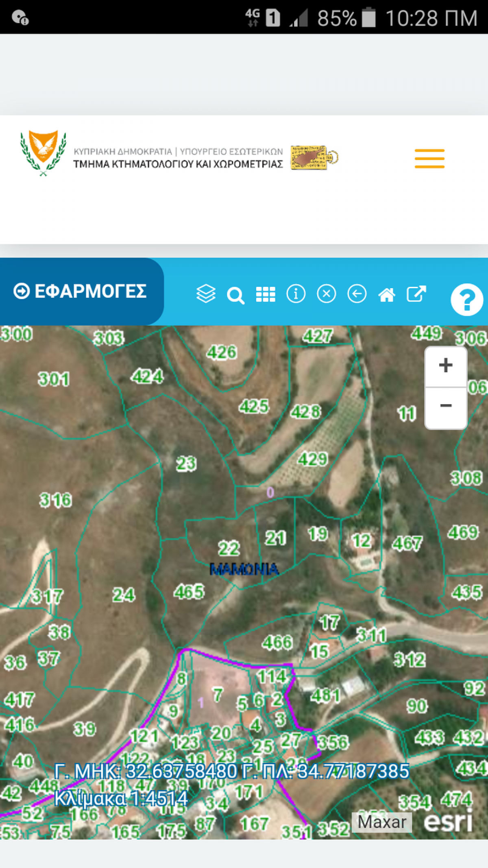Open the external link share icon
The width and height of the screenshot is (488, 868).
click(416, 293)
